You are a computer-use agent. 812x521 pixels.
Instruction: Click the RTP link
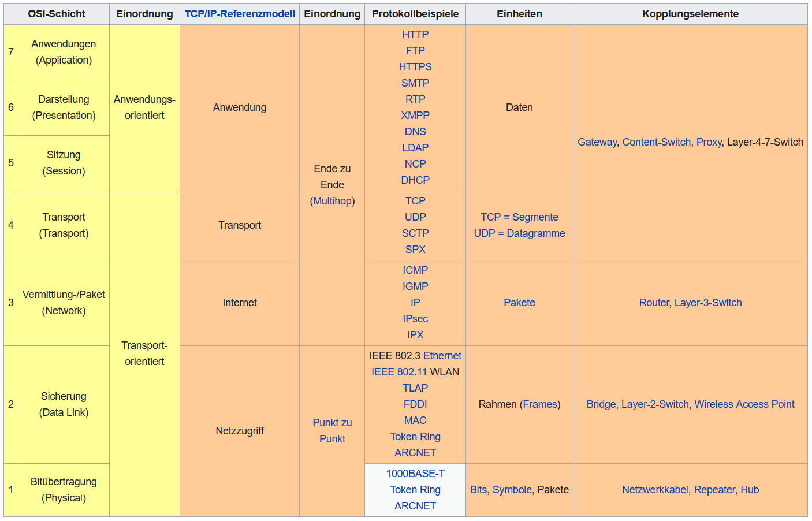(x=415, y=99)
